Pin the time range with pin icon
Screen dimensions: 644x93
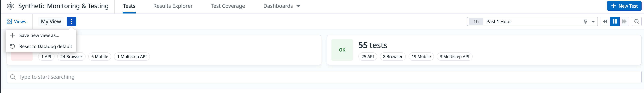585,21
